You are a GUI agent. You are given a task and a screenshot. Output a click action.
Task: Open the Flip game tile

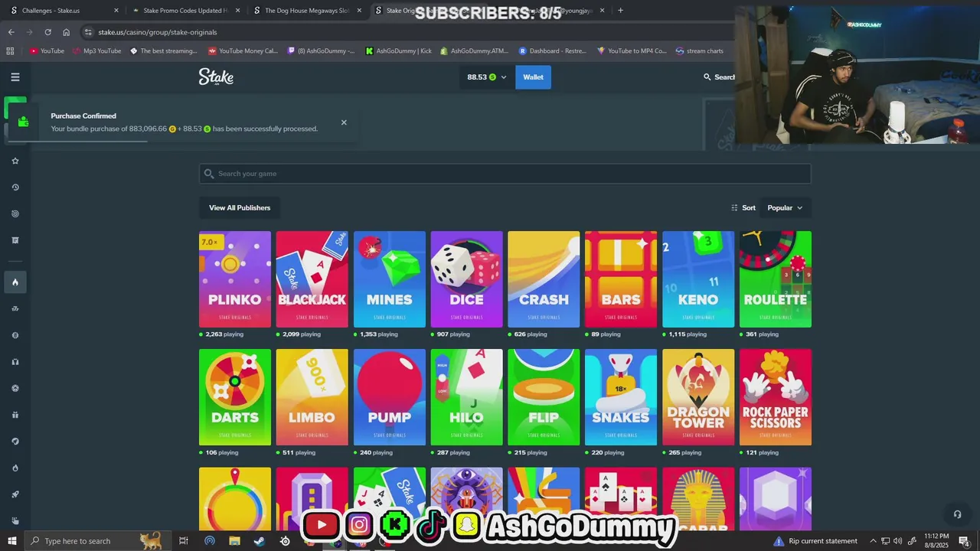pyautogui.click(x=544, y=397)
